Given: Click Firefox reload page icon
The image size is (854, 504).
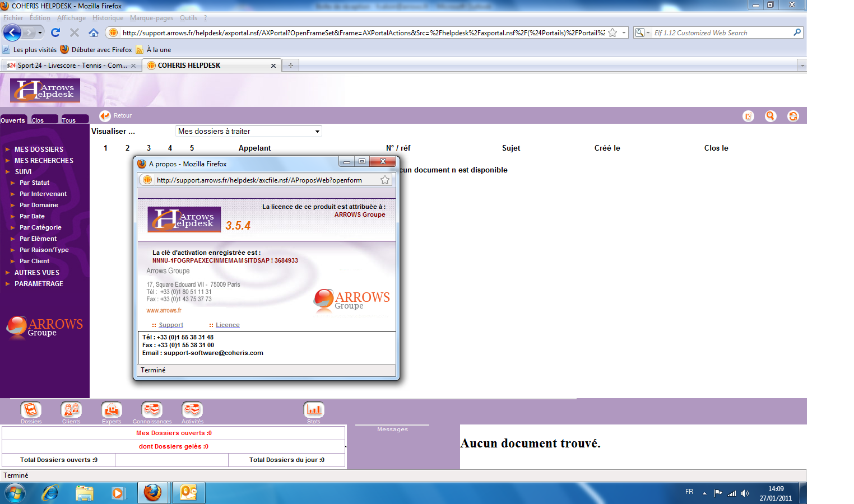Looking at the screenshot, I should pyautogui.click(x=55, y=32).
